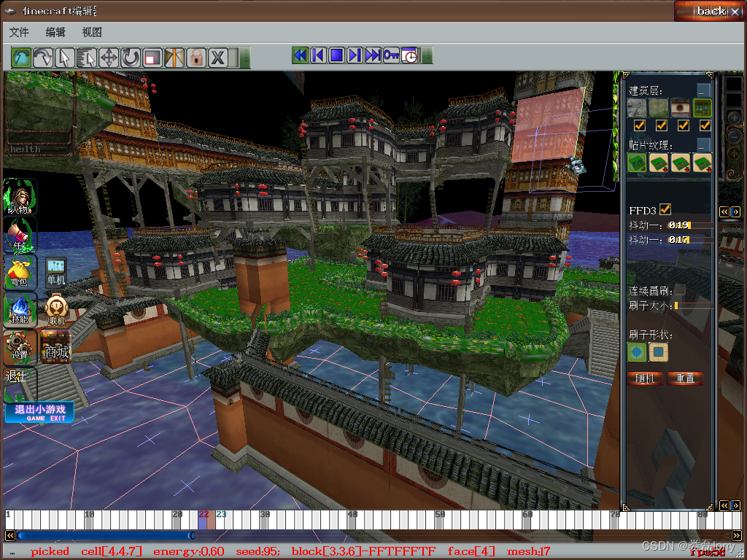The image size is (747, 560).
Task: Open the 建筑层 ellipsis browse button
Action: click(703, 90)
